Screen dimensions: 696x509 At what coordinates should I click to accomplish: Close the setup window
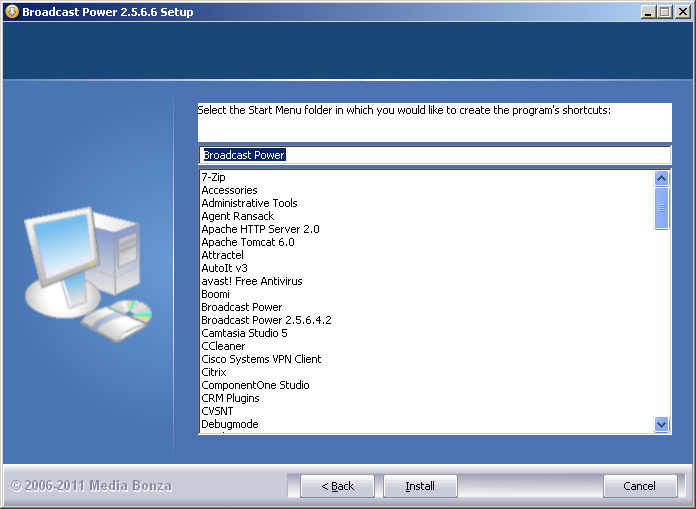coord(683,12)
